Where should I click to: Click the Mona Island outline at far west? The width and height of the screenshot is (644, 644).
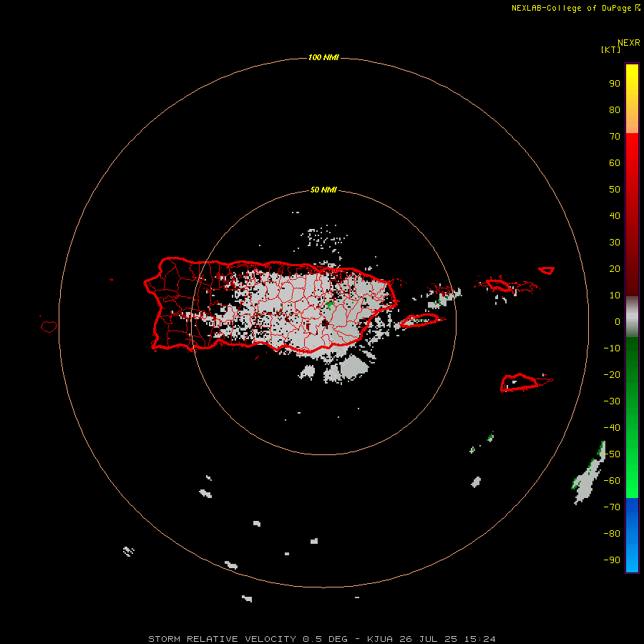[49, 326]
